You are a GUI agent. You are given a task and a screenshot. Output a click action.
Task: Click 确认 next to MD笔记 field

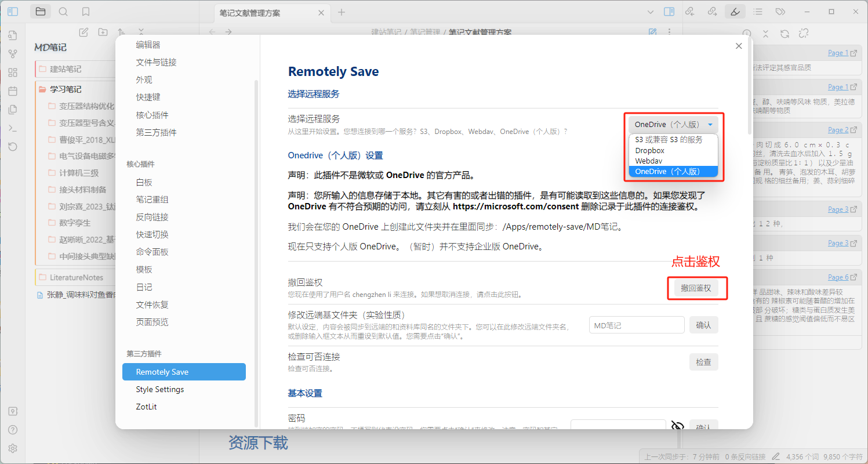[703, 325]
